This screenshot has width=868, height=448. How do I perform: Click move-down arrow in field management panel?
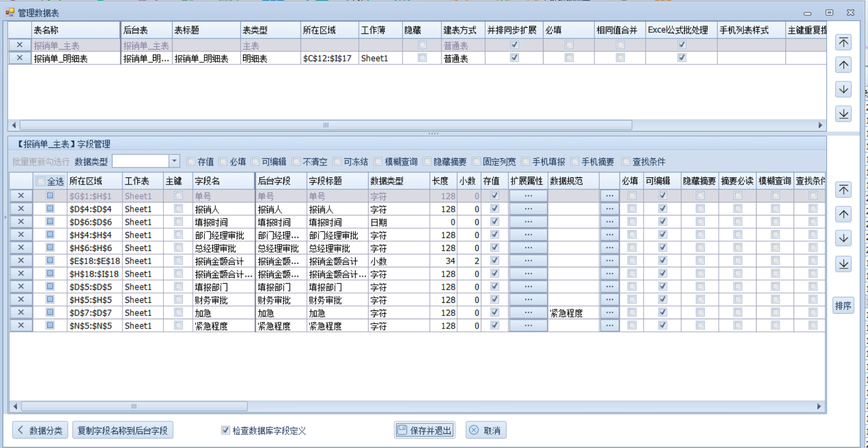[x=843, y=238]
